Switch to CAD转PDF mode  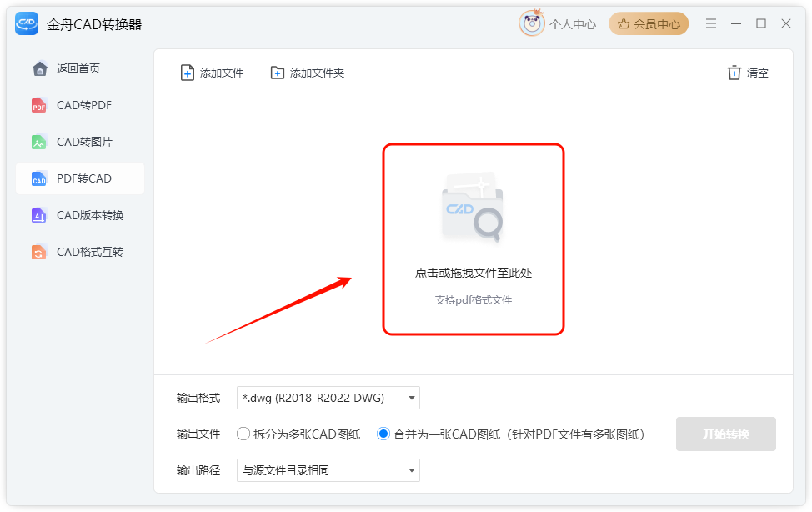coord(80,105)
